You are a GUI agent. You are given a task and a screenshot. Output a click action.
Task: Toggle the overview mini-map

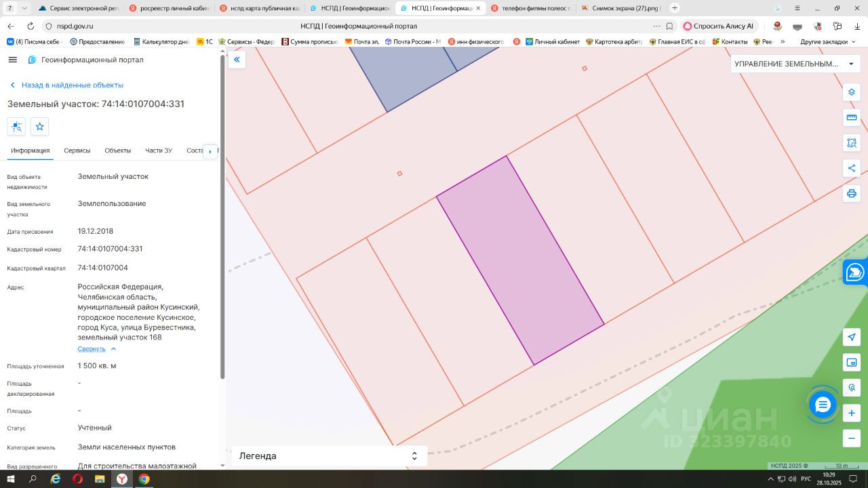pos(852,363)
